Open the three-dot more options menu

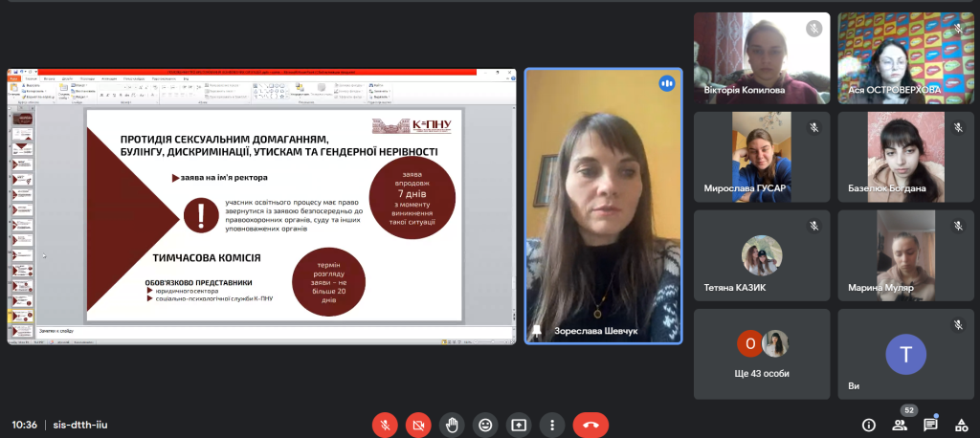click(x=551, y=424)
